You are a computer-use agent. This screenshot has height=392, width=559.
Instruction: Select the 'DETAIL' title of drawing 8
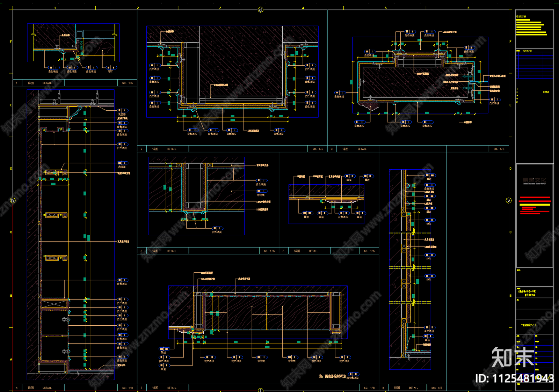(x=414, y=388)
